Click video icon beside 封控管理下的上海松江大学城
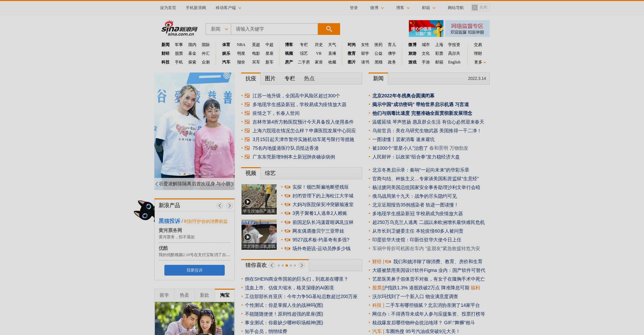 tap(287, 196)
